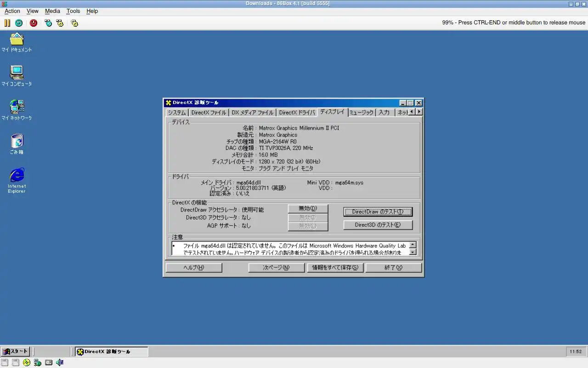
Task: Open the Action menu
Action: 12,11
